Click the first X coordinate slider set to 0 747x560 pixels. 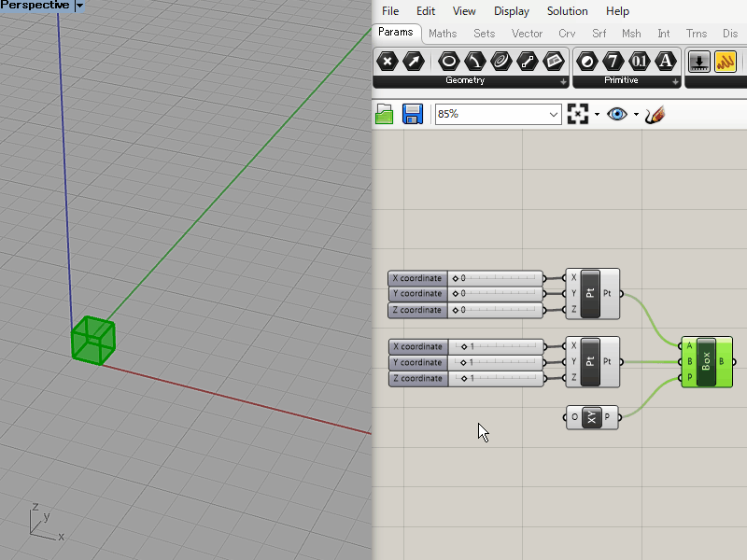pyautogui.click(x=495, y=278)
